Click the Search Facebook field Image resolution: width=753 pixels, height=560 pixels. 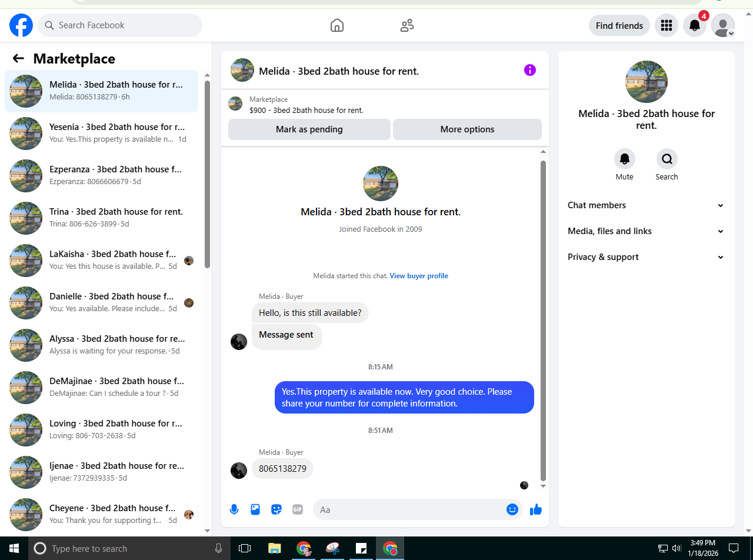click(120, 25)
